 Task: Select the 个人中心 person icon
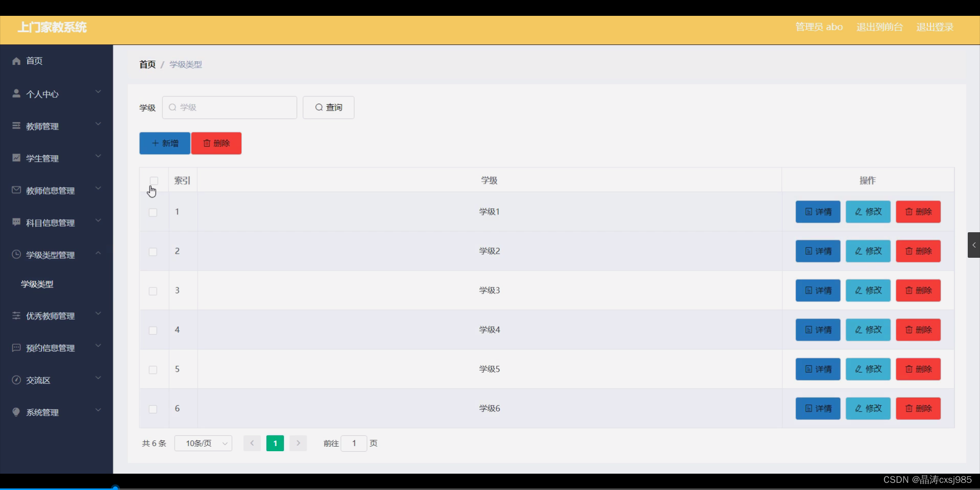pyautogui.click(x=16, y=93)
